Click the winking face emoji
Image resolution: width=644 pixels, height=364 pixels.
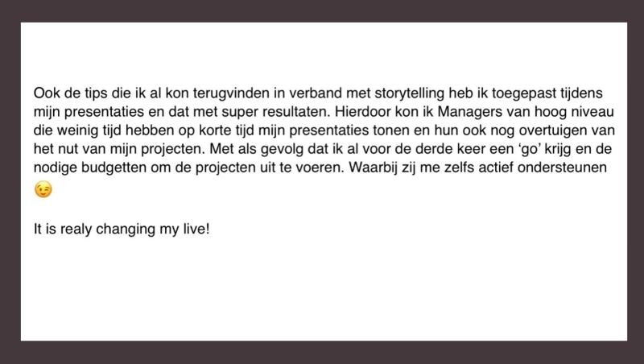tap(43, 189)
